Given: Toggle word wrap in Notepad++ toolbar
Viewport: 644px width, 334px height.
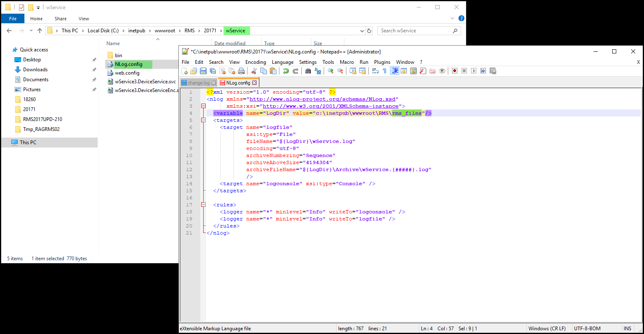Looking at the screenshot, I should [375, 71].
